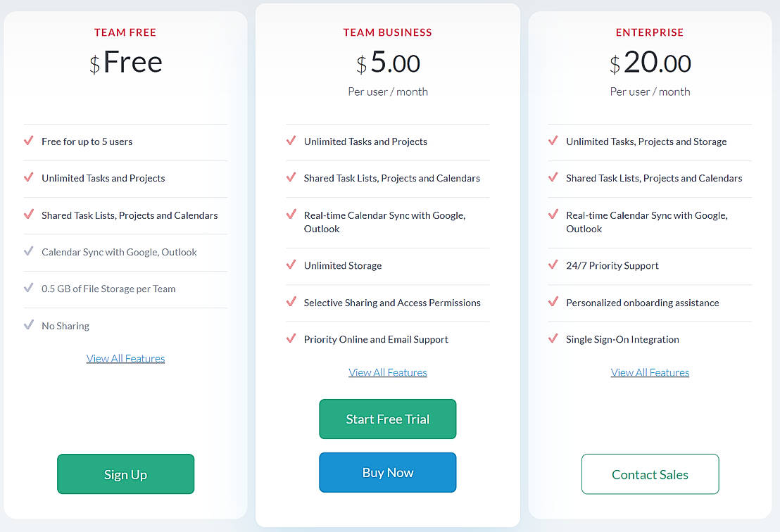Open View All Features under Enterprise
The image size is (780, 532).
(x=650, y=372)
